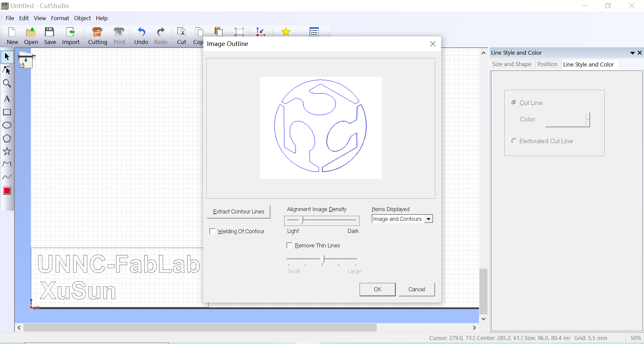Viewport: 644px width, 344px height.
Task: Click the horizontal scrollbar left arrow
Action: point(19,328)
